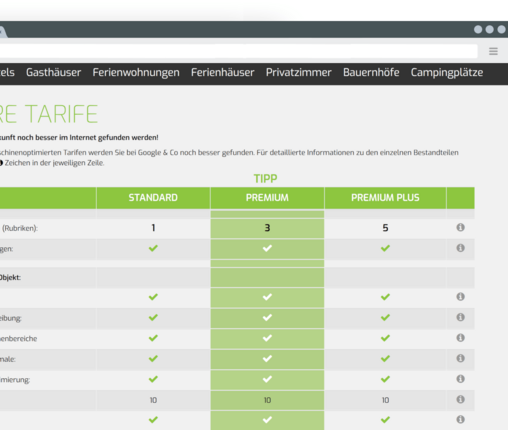Click Premium Plus checkmark in Optimierung row
Image resolution: width=508 pixels, height=430 pixels.
pos(385,379)
